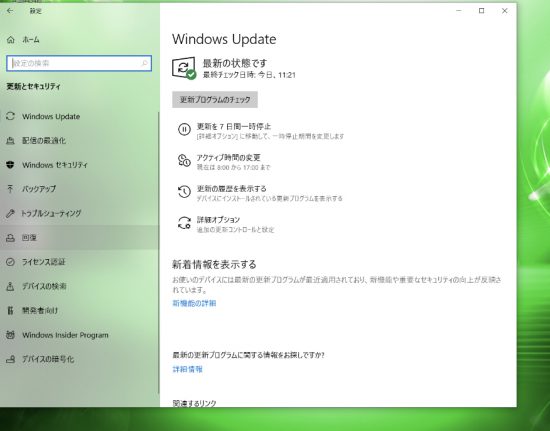Minimize the Settings window
This screenshot has height=431, width=550.
tap(458, 11)
